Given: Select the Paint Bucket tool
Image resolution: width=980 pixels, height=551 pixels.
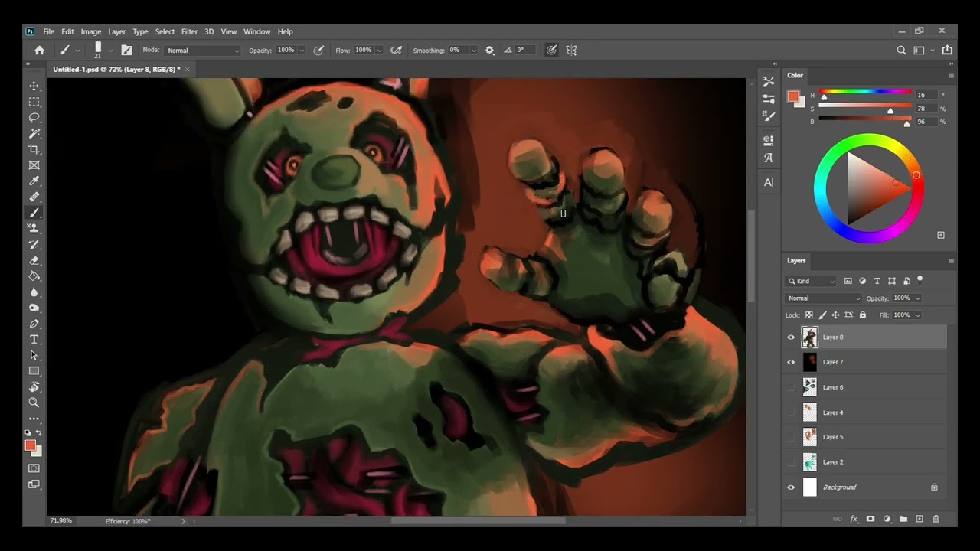Looking at the screenshot, I should 34,276.
